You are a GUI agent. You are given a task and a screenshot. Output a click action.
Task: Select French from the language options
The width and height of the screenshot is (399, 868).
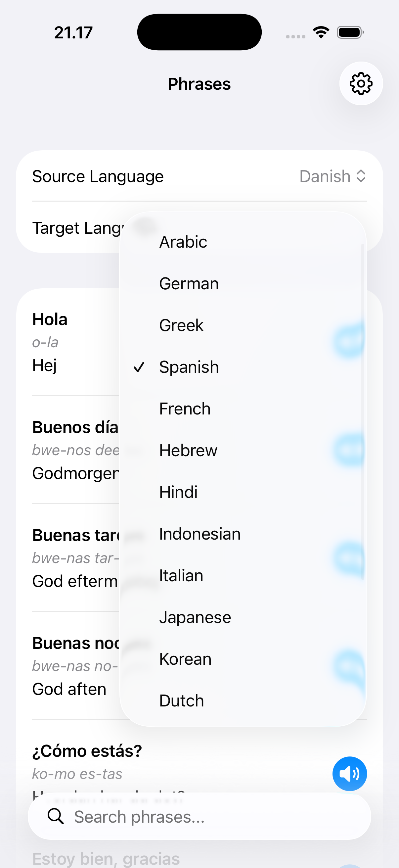[185, 408]
